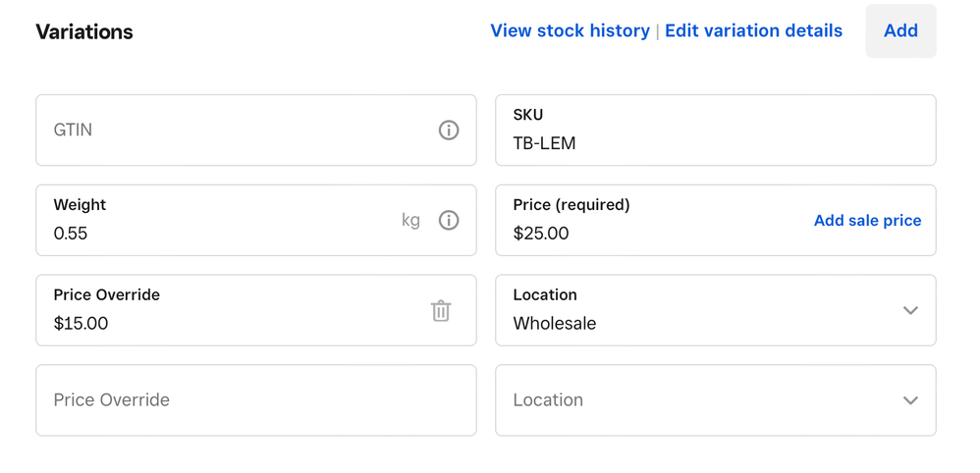Expand the empty Location dropdown chevron
Viewport: 980px width, 473px height.
(x=910, y=400)
